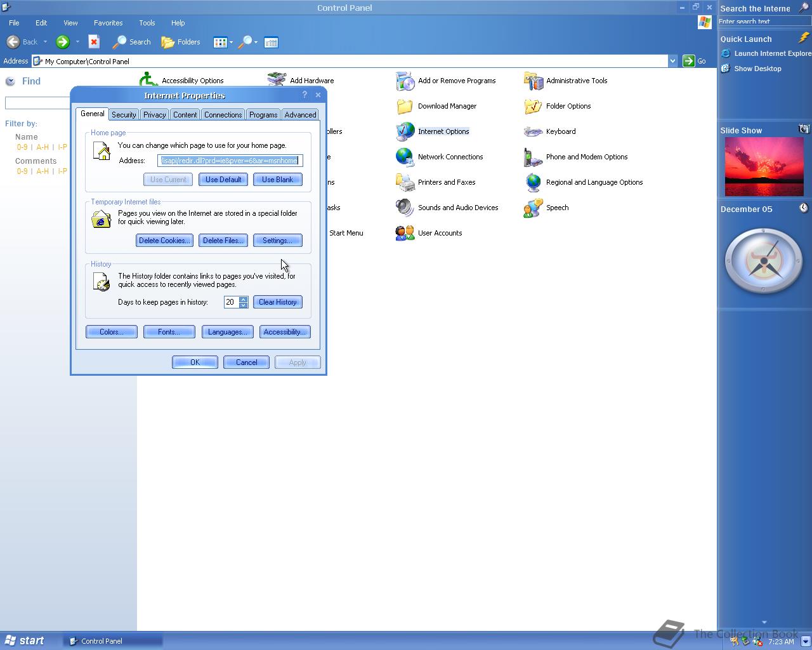Filter names by A-H link
This screenshot has height=650, width=812.
tap(43, 147)
